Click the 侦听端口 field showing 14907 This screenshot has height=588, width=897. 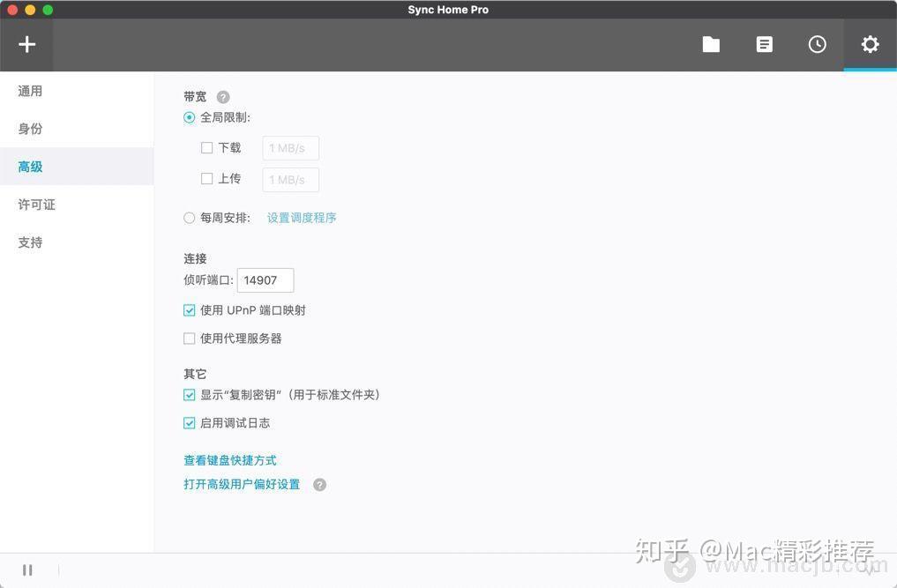pos(265,280)
